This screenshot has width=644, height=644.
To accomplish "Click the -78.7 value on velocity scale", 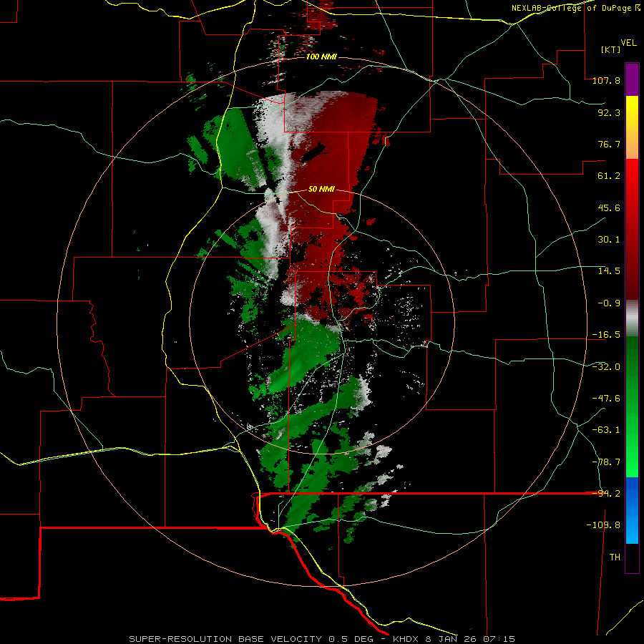I will (x=606, y=462).
